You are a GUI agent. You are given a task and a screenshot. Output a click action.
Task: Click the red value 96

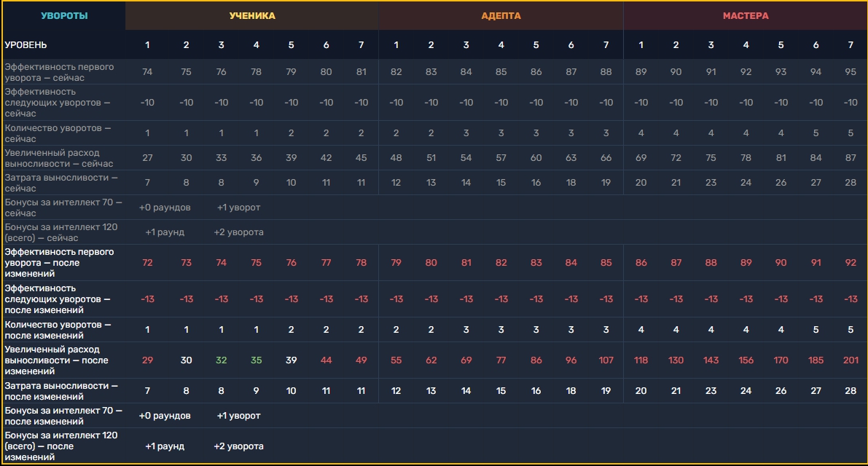tap(571, 360)
